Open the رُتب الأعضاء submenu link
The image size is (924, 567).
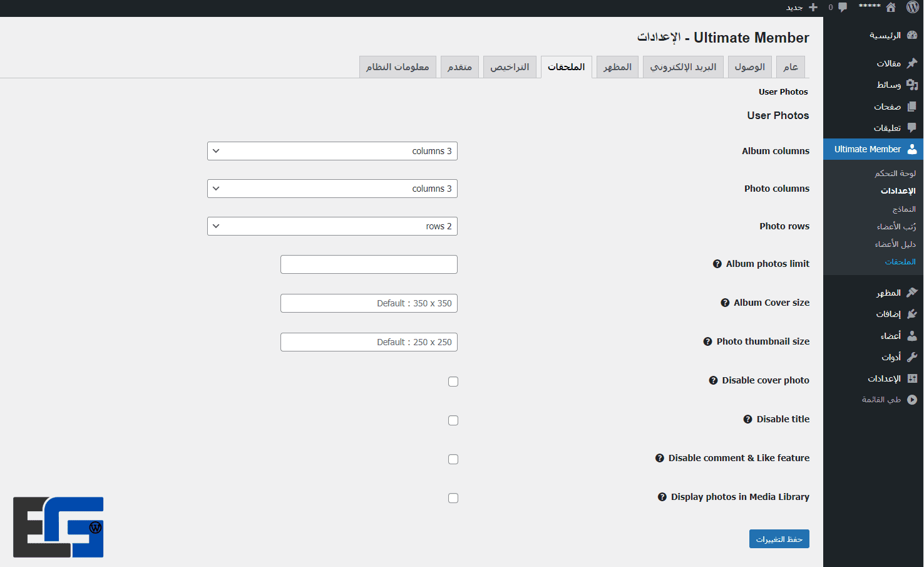896,226
